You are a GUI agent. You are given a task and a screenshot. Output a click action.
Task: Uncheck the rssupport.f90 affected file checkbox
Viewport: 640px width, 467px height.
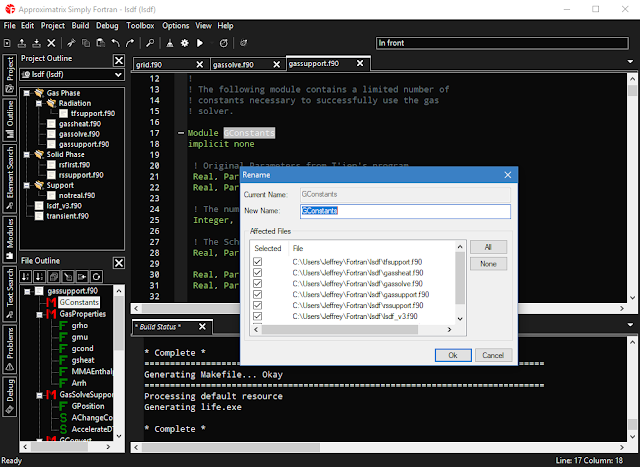258,305
